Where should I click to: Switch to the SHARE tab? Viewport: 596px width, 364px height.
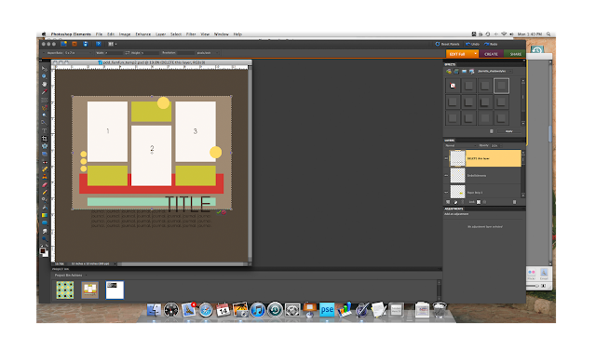coord(515,54)
